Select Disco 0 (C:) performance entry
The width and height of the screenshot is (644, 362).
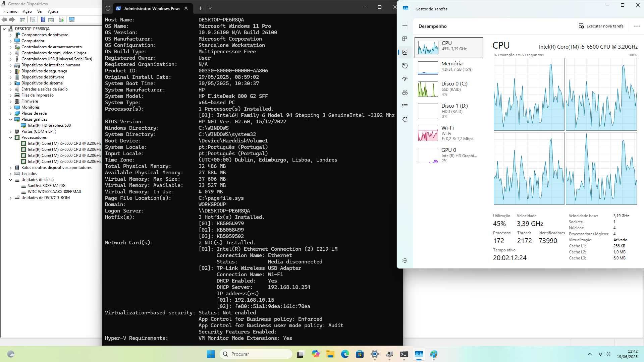tap(449, 89)
